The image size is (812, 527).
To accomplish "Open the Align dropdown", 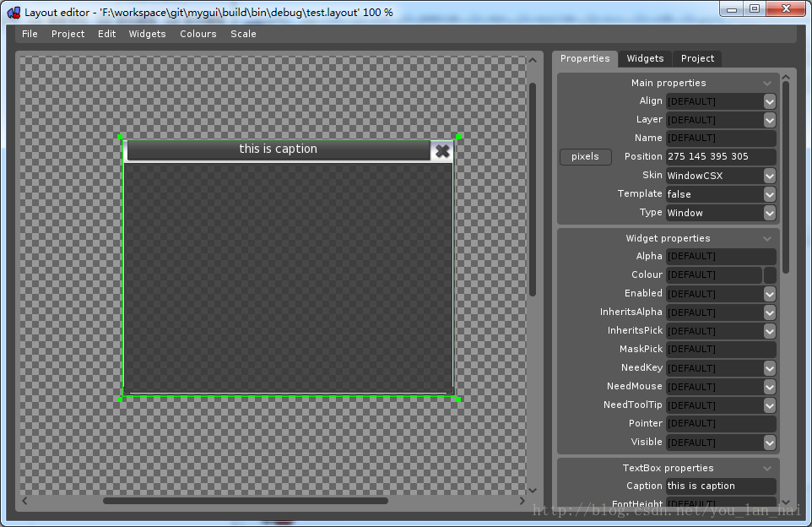I will (770, 101).
